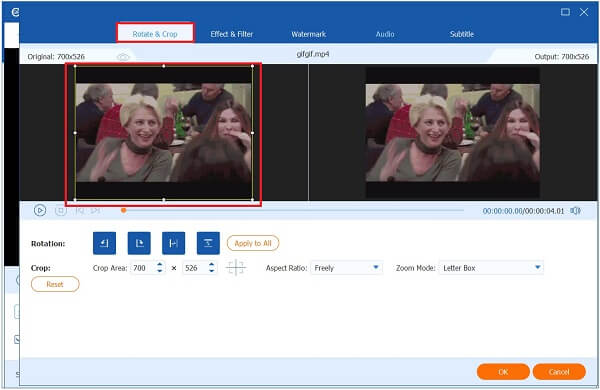Decrease crop width with down arrow
Screen dimensions: 600x390
point(160,271)
